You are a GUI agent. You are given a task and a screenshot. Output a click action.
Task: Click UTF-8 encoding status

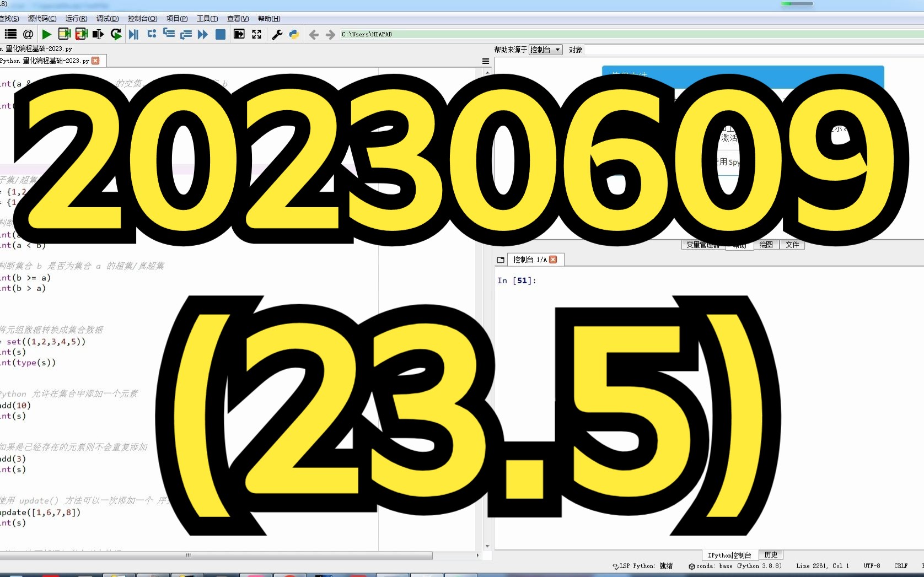[x=872, y=566]
